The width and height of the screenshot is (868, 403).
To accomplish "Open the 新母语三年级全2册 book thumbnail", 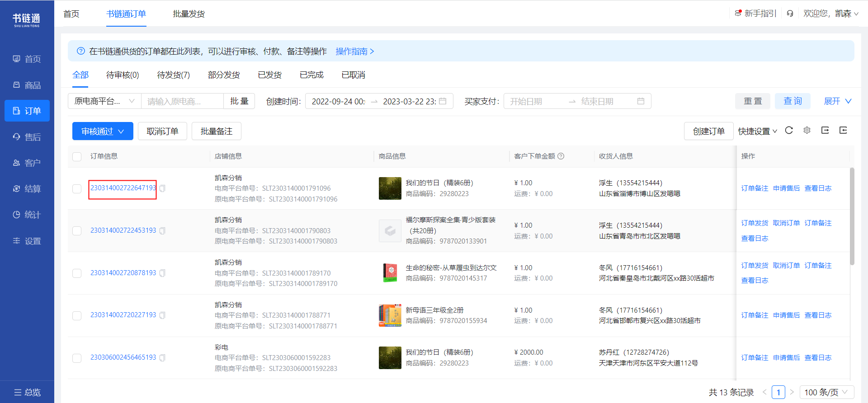I will point(390,315).
